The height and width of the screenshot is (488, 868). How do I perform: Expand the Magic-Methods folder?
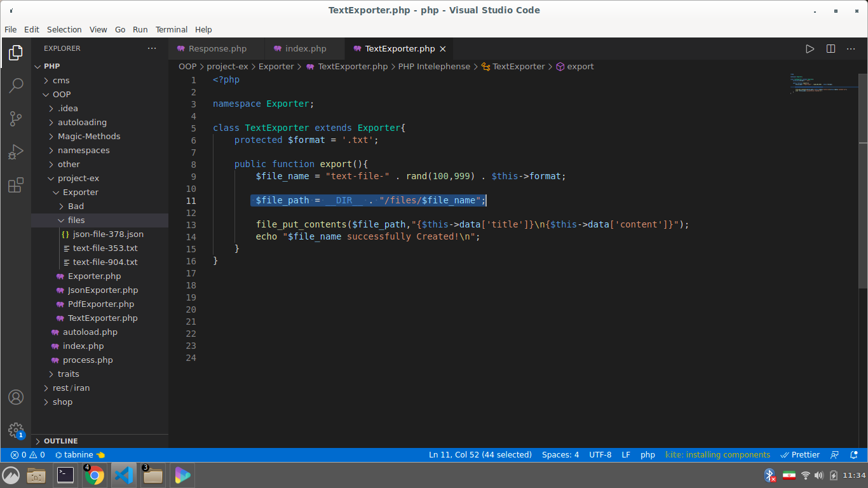100,136
